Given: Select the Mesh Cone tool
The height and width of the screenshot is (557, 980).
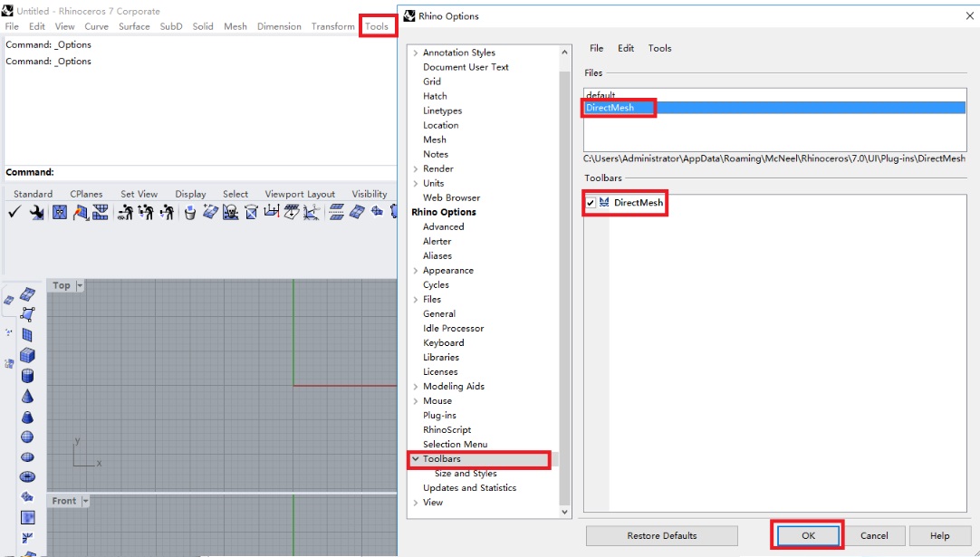Looking at the screenshot, I should [27, 397].
